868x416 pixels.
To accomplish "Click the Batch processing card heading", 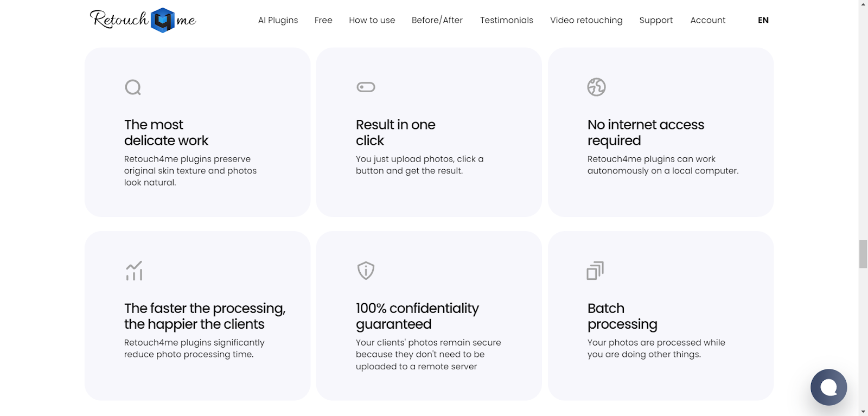I will click(622, 316).
